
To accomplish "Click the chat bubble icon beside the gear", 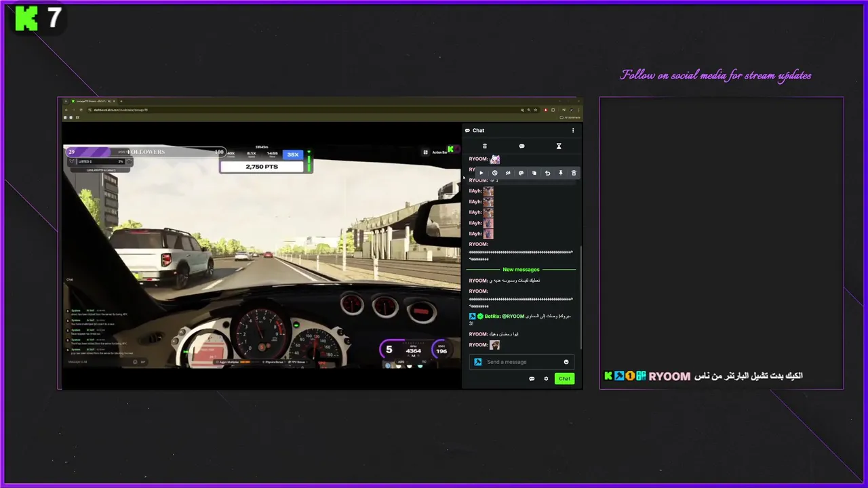I will tap(532, 379).
